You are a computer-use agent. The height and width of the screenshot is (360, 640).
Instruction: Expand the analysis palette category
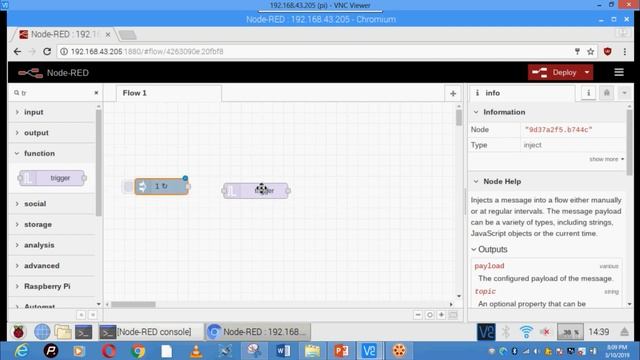click(53, 245)
